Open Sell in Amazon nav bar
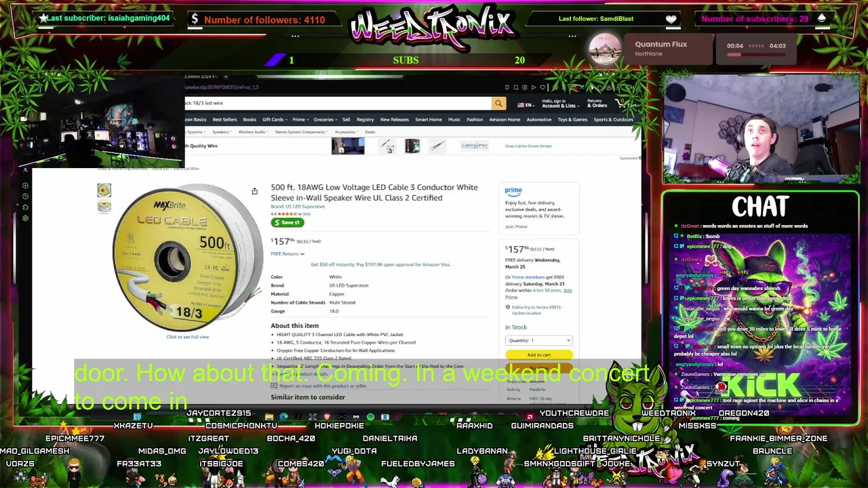This screenshot has height=488, width=868. [x=346, y=119]
